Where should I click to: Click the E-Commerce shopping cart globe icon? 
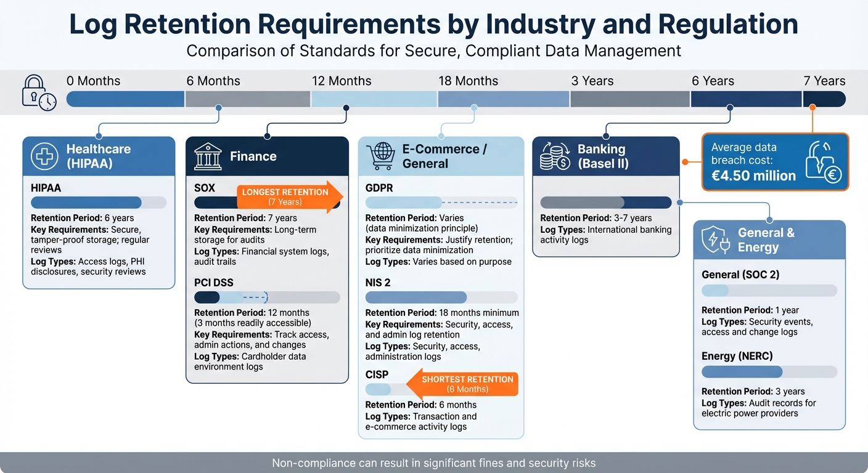pyautogui.click(x=382, y=156)
